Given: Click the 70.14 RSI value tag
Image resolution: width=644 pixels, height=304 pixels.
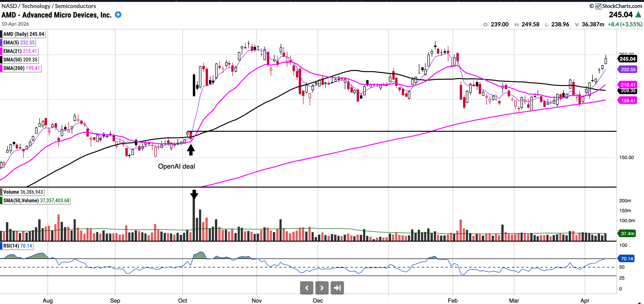Looking at the screenshot, I should (627, 258).
